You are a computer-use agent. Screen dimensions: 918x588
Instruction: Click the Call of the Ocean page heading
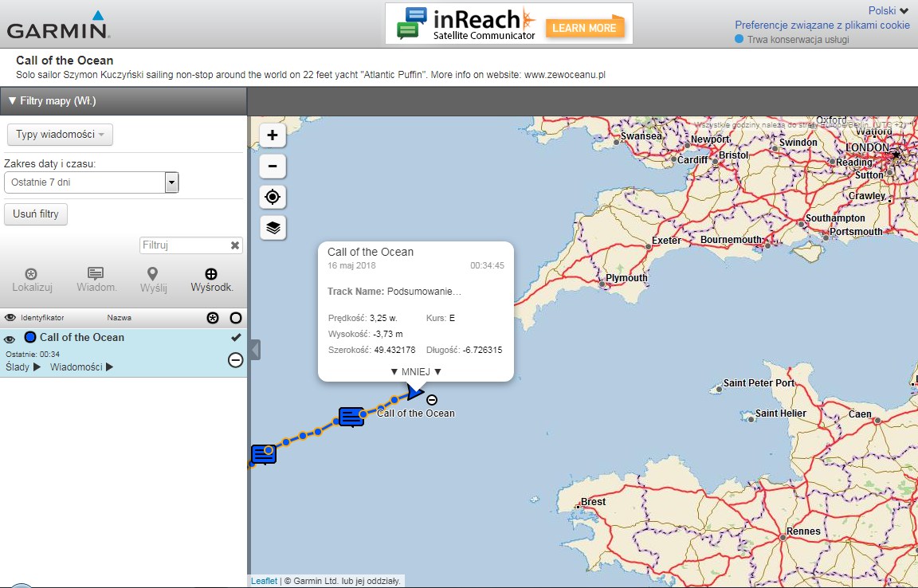65,61
